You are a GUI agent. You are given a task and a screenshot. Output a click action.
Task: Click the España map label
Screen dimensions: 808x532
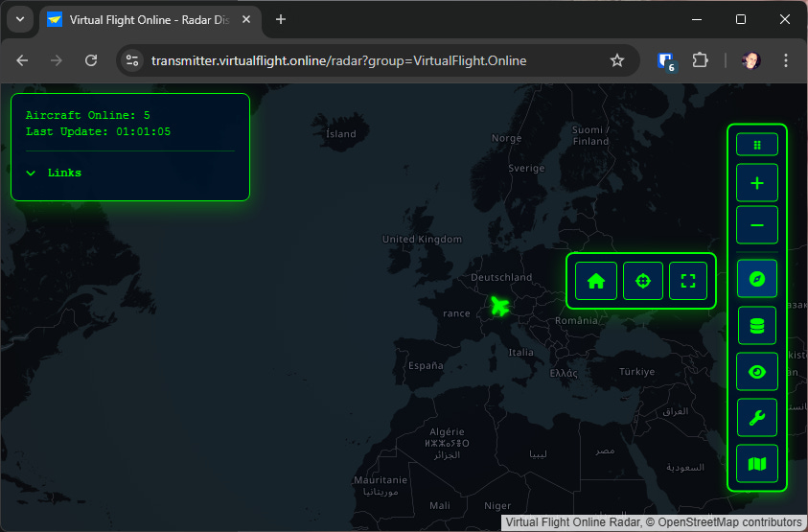pos(426,365)
